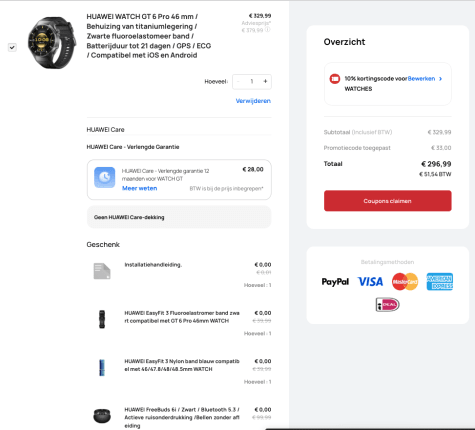Click the Verwijderen link
This screenshot has height=430, width=475.
click(253, 101)
